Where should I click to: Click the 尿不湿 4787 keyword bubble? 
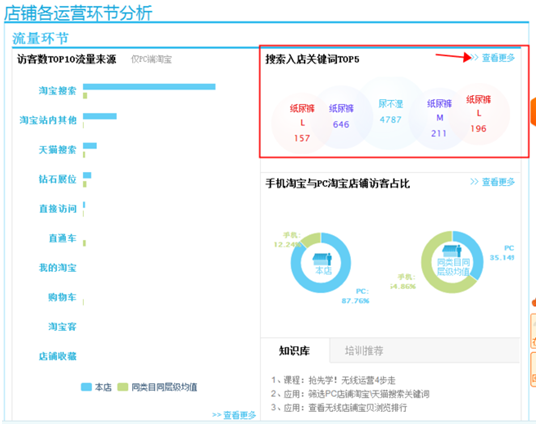click(x=390, y=112)
